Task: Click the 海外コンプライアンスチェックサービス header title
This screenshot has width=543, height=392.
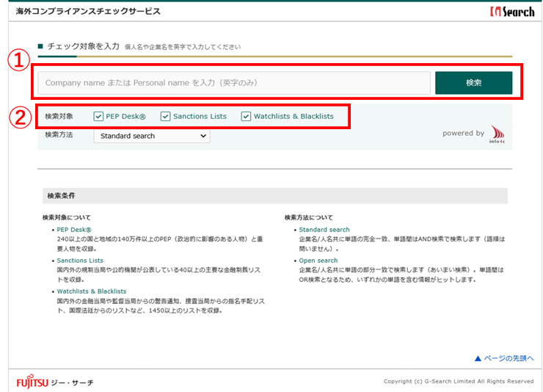Action: [88, 12]
